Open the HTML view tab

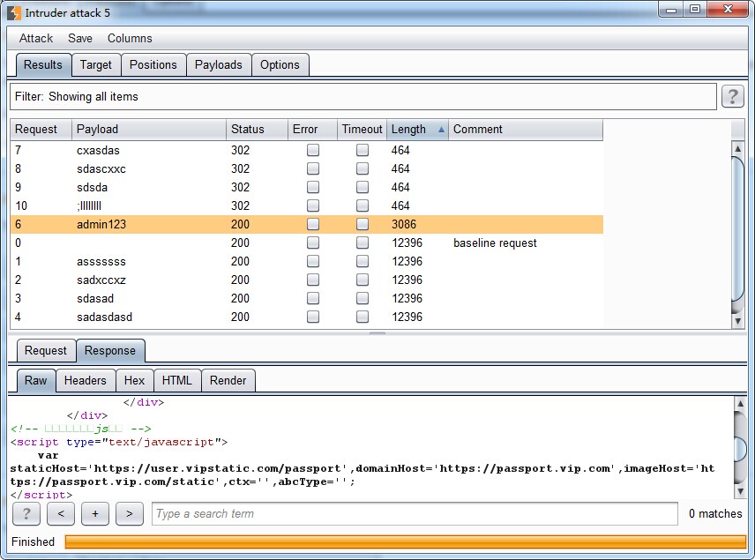176,380
